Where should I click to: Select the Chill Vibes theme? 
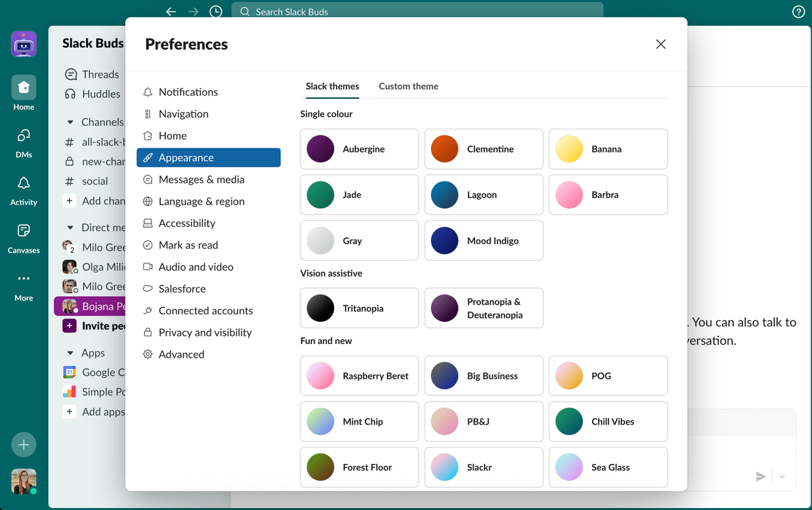click(608, 421)
